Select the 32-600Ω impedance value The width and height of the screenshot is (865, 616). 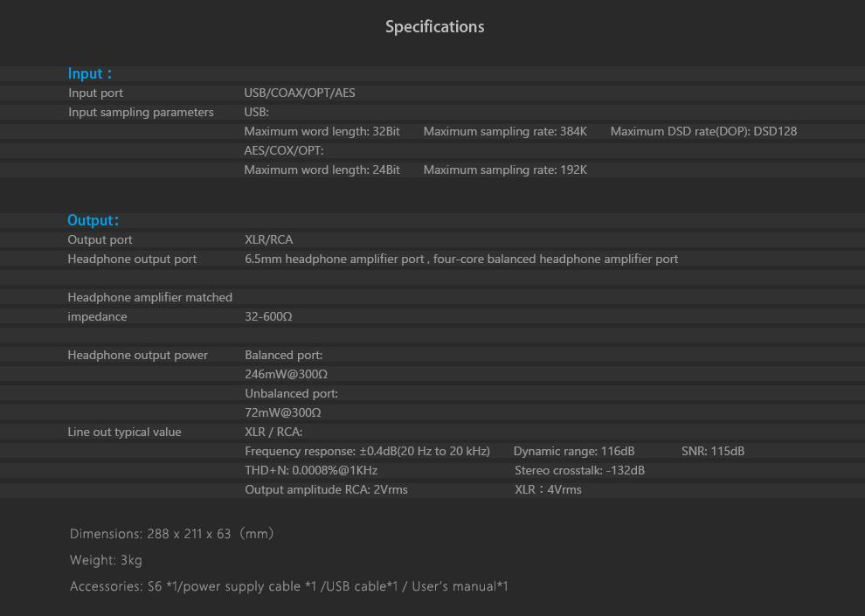268,316
